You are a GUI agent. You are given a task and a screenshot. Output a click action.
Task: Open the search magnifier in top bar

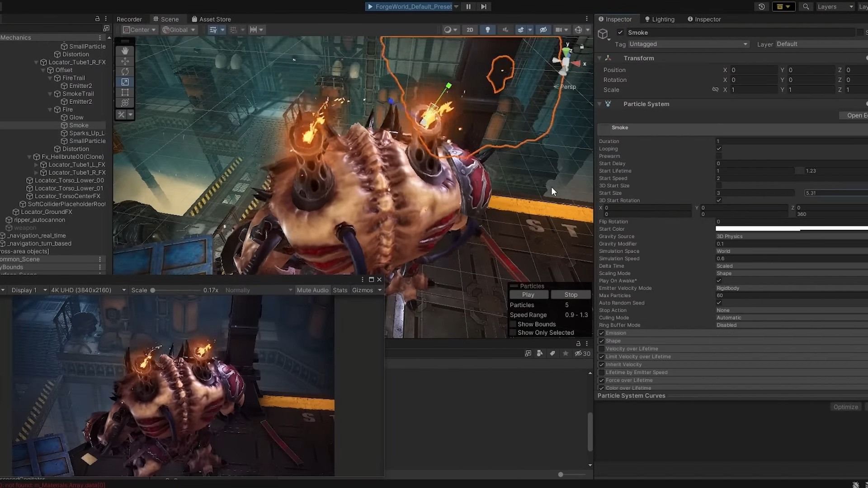806,7
